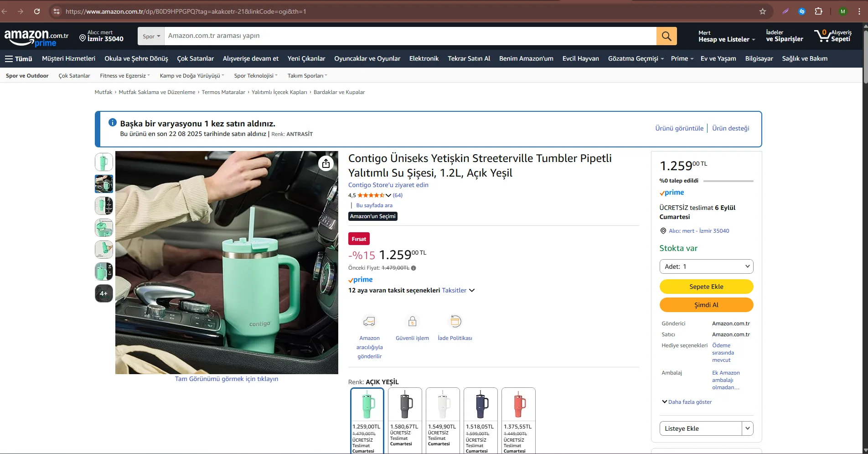Screen dimensions: 868x454
Task: Reload the page in browser
Action: 37,11
